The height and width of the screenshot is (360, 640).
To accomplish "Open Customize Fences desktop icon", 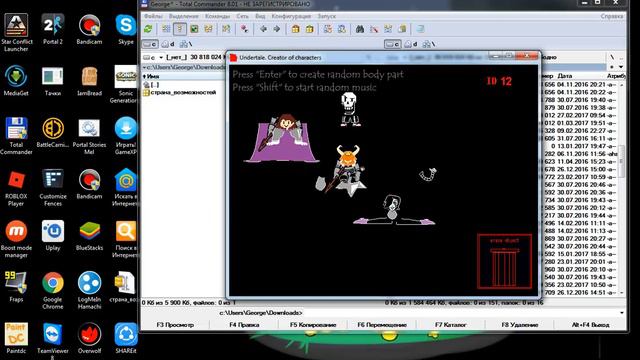I will click(53, 188).
